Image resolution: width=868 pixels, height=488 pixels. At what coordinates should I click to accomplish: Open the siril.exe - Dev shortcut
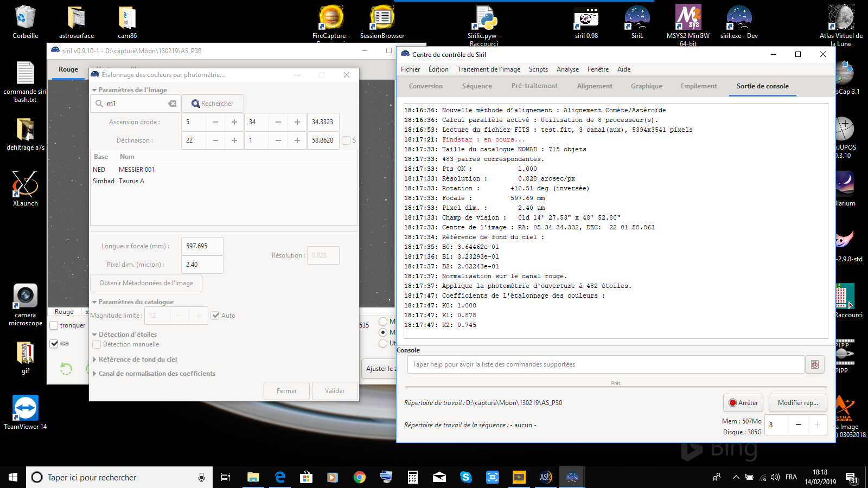coord(739,22)
